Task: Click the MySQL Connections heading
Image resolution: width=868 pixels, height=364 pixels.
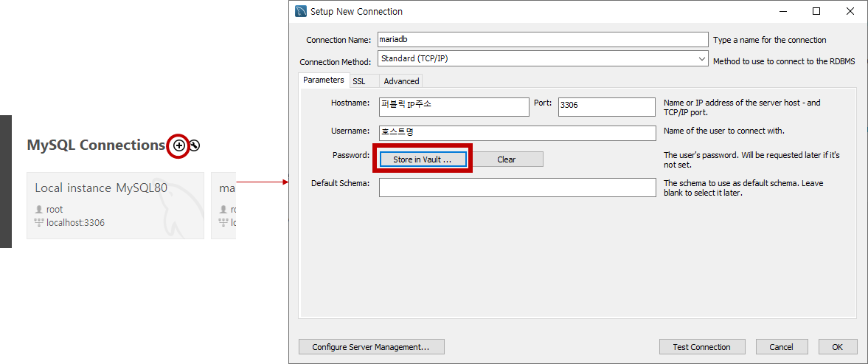Action: (x=96, y=145)
